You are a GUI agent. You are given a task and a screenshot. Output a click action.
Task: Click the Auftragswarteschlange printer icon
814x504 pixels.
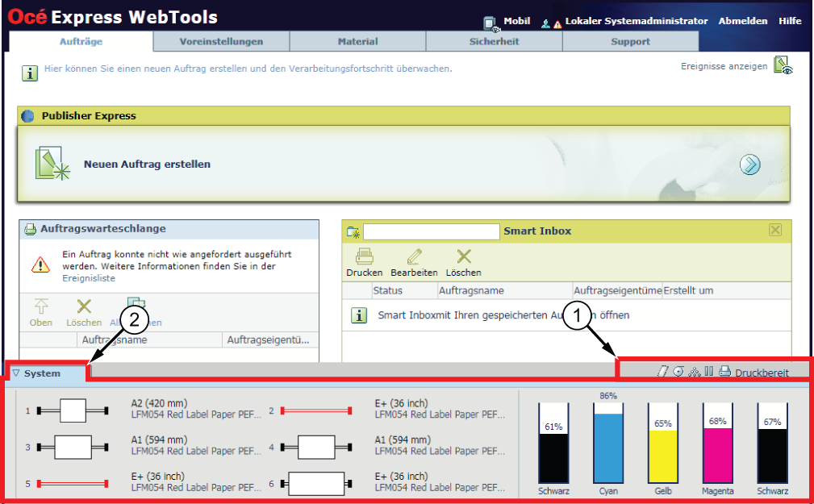pyautogui.click(x=31, y=229)
